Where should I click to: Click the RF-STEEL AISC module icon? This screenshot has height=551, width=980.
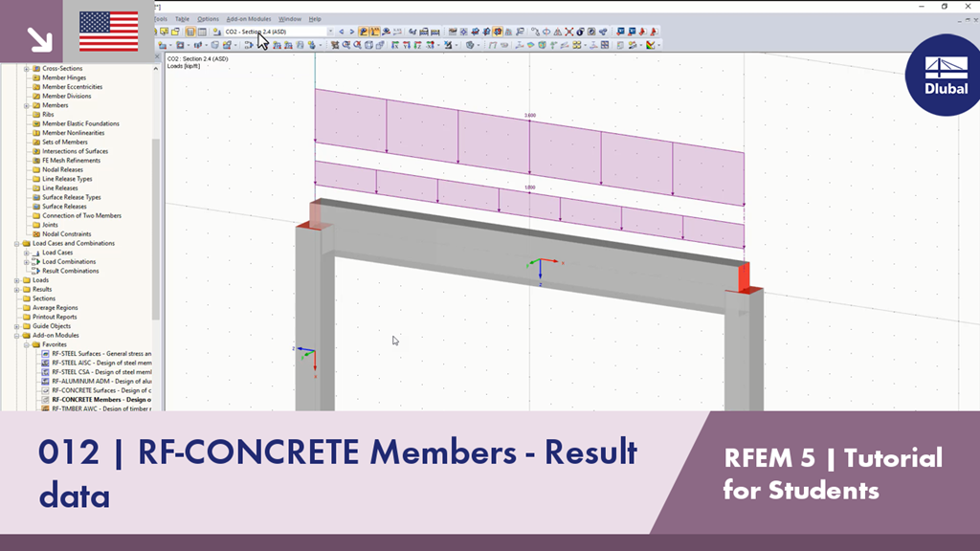click(45, 363)
